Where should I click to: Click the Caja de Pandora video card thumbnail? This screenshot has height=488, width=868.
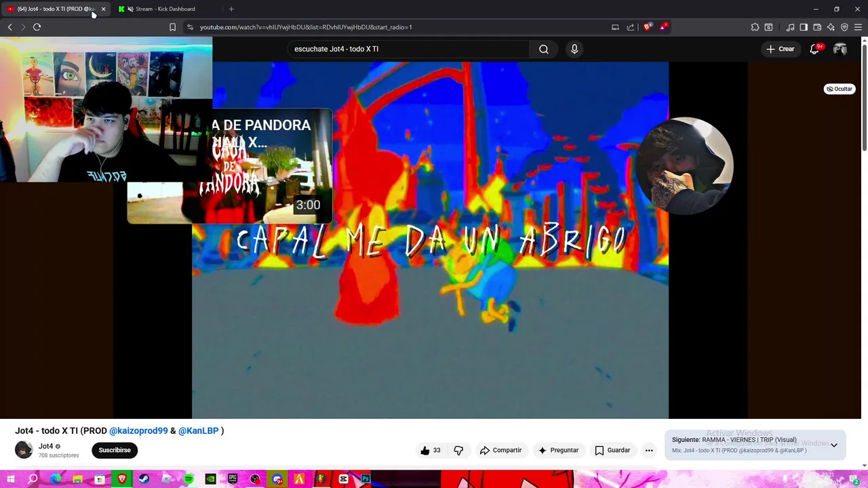pos(229,166)
